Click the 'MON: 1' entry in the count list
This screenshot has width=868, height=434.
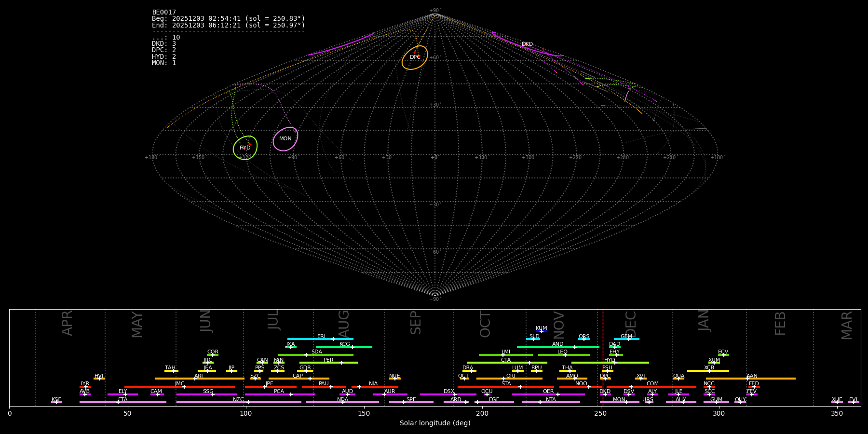(x=164, y=63)
